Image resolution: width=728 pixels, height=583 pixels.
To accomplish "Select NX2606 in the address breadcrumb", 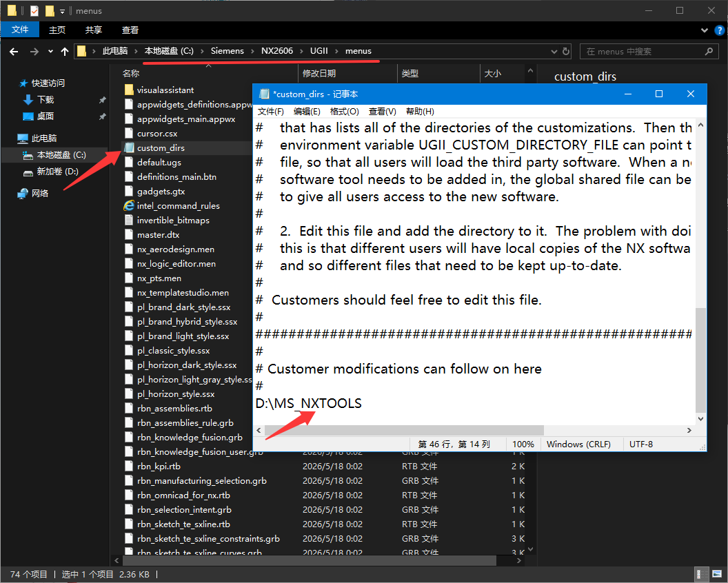I will 277,51.
